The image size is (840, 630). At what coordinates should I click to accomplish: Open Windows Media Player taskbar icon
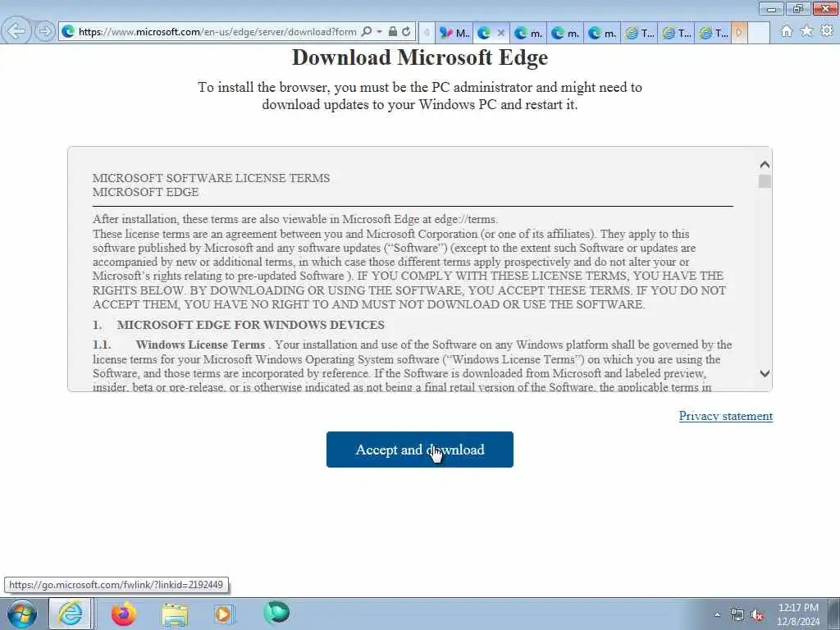(224, 614)
